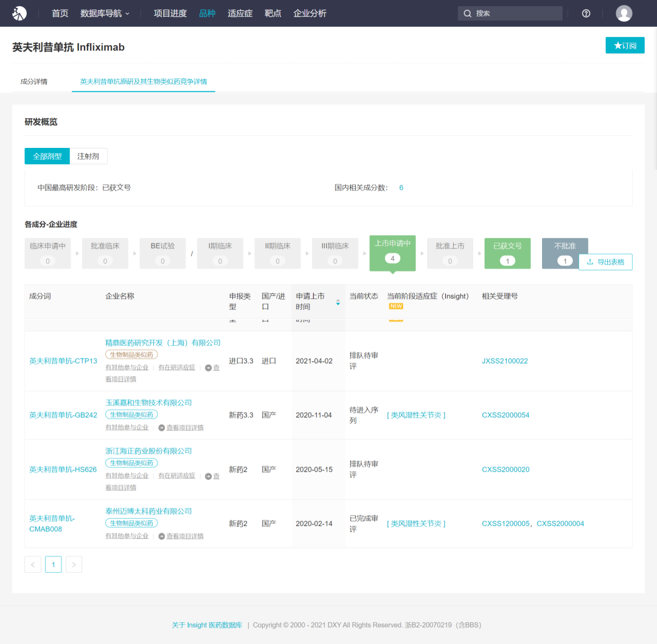The image size is (657, 644).
Task: Open 玉溪嘉和生物技术有限公司 company link
Action: pyautogui.click(x=149, y=403)
